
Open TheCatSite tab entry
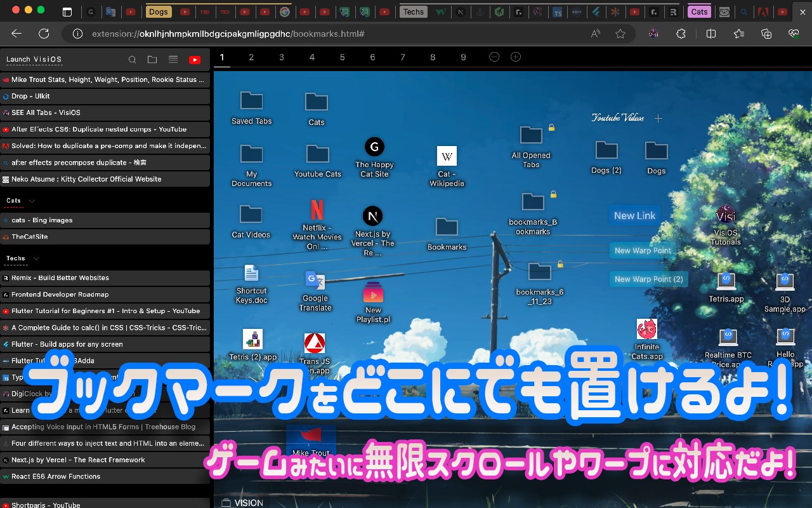(105, 237)
